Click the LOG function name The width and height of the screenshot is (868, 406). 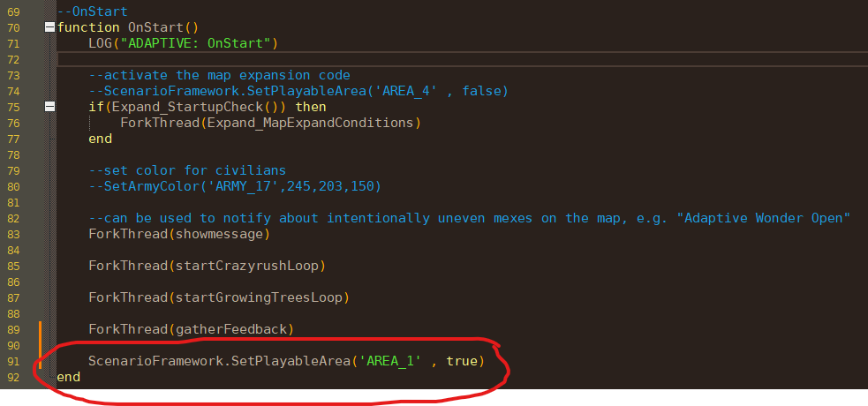tap(100, 43)
